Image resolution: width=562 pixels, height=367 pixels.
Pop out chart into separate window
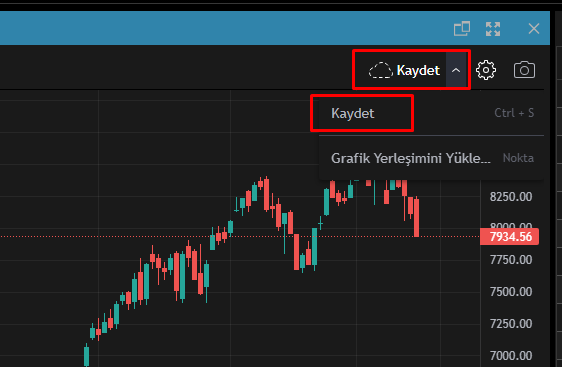(x=462, y=29)
